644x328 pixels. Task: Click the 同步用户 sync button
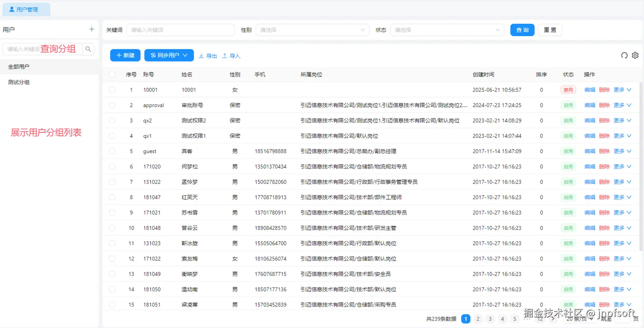tap(169, 55)
